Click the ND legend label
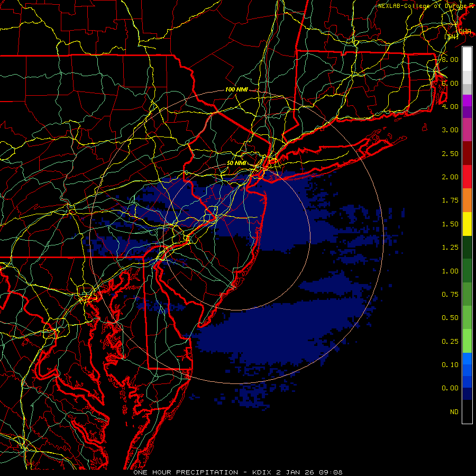The width and height of the screenshot is (476, 476). click(x=454, y=412)
